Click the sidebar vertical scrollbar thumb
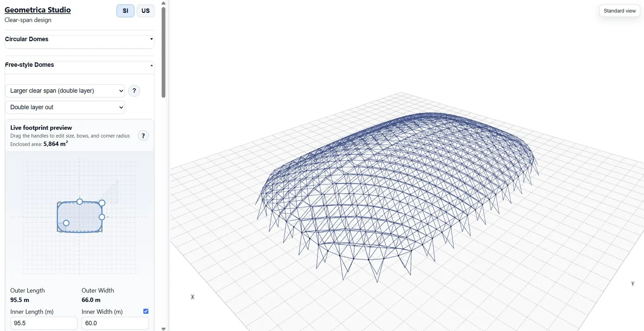Screen dimensions: 644x331 click(163, 52)
